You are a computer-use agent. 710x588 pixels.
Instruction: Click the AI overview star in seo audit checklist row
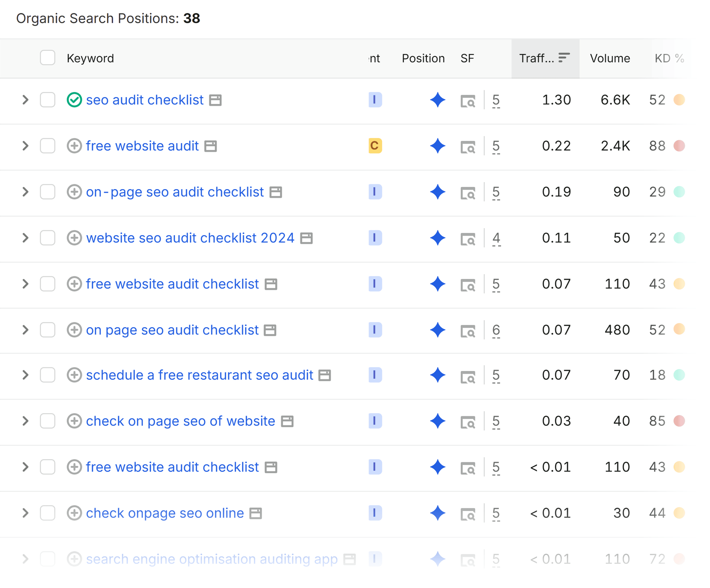click(x=438, y=100)
